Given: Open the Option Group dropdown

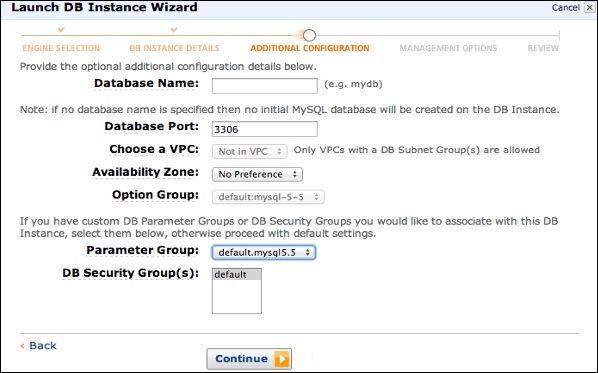Looking at the screenshot, I should tap(268, 197).
